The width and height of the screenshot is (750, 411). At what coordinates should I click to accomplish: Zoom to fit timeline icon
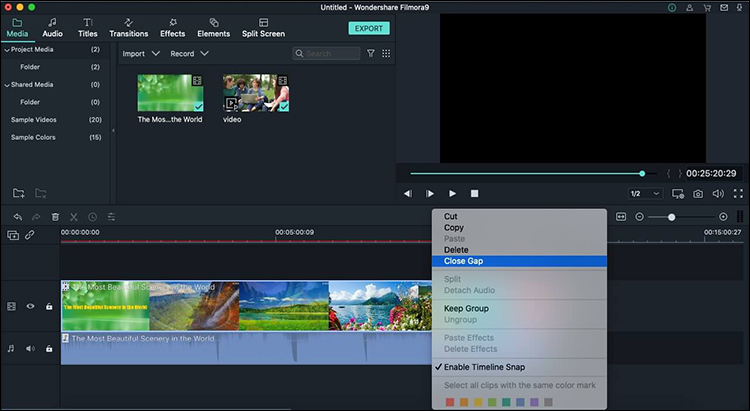tap(621, 217)
